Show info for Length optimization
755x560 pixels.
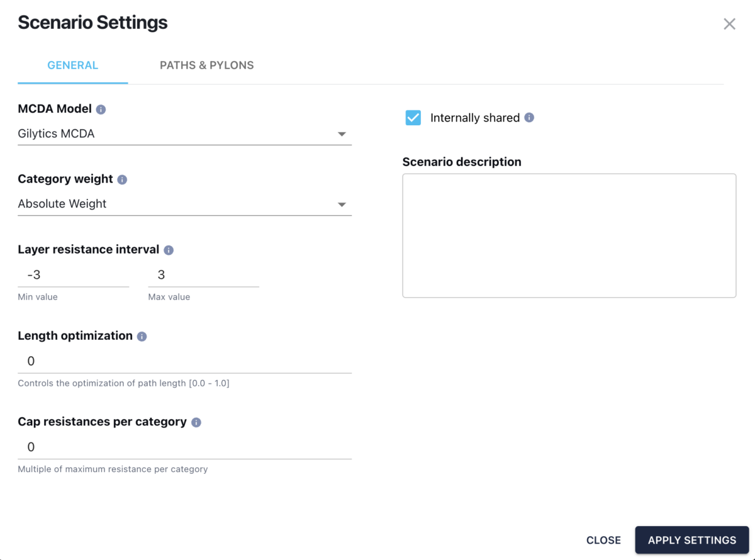[x=142, y=337]
